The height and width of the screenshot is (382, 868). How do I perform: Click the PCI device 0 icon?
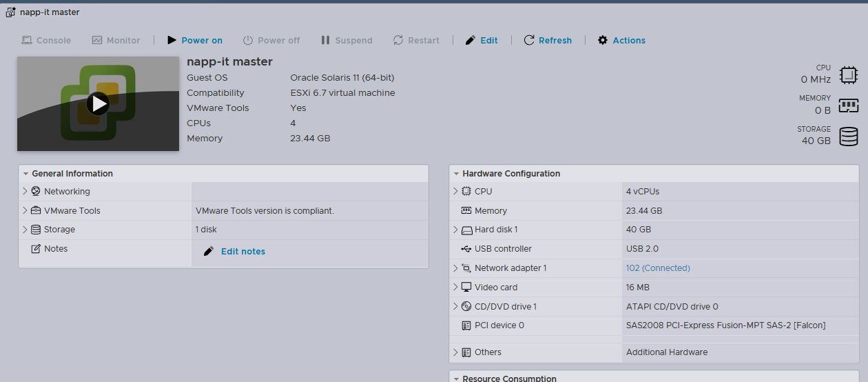click(x=466, y=325)
